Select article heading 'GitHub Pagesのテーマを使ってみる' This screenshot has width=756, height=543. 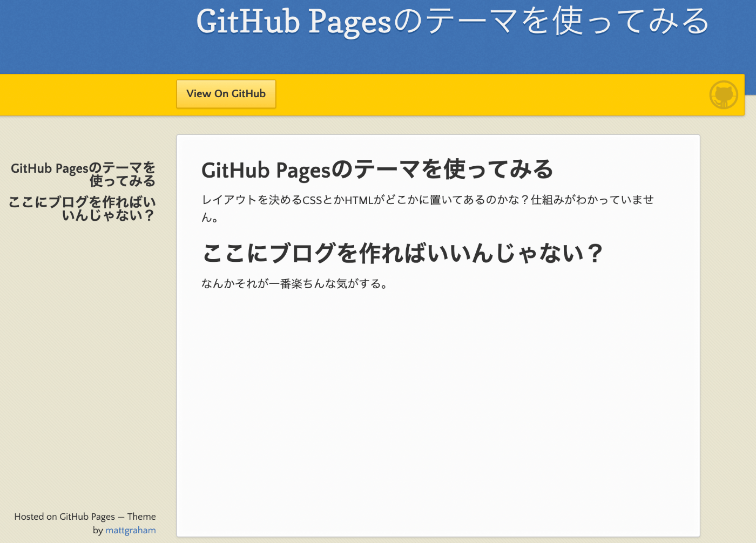pyautogui.click(x=377, y=169)
